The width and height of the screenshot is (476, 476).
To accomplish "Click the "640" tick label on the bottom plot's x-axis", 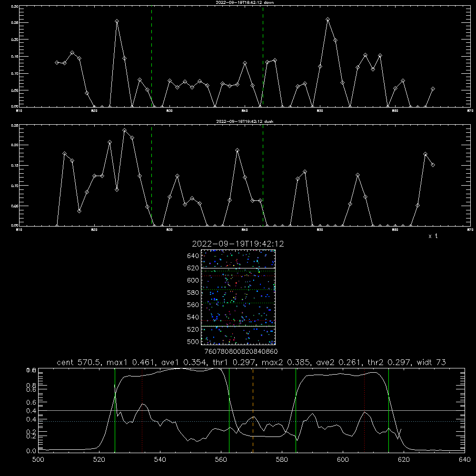I will click(x=465, y=460).
